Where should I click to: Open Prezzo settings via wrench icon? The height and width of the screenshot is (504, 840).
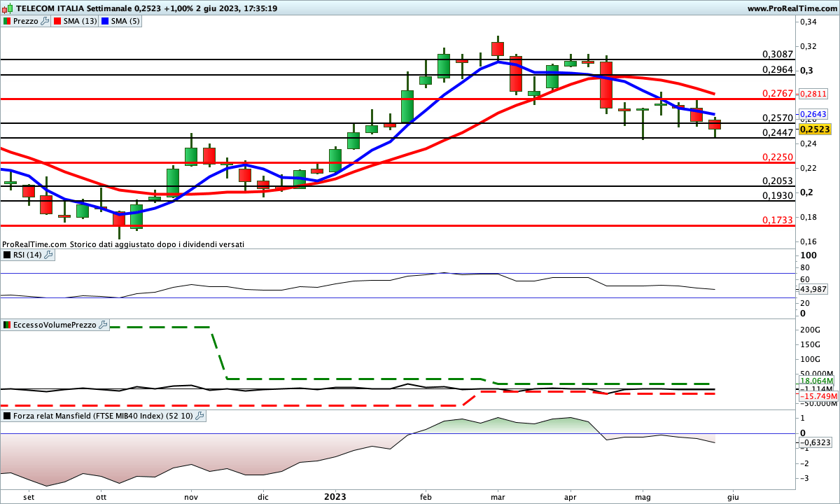coord(45,21)
